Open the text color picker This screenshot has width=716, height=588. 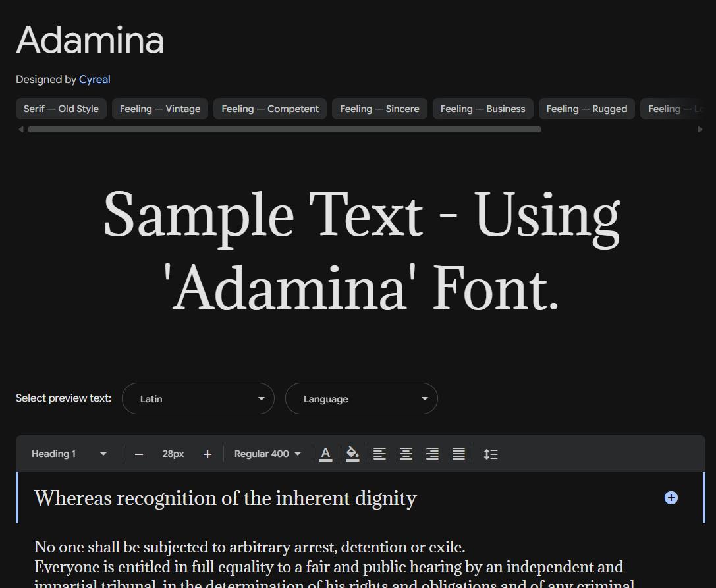coord(325,454)
